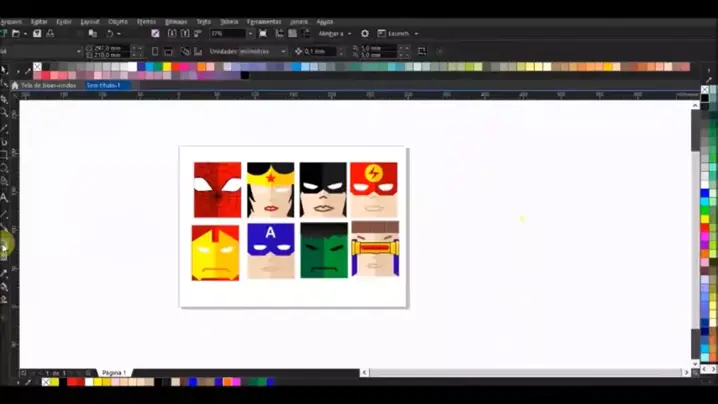This screenshot has width=718, height=404.
Task: Open the zoom level dropdown arrow
Action: pyautogui.click(x=250, y=33)
